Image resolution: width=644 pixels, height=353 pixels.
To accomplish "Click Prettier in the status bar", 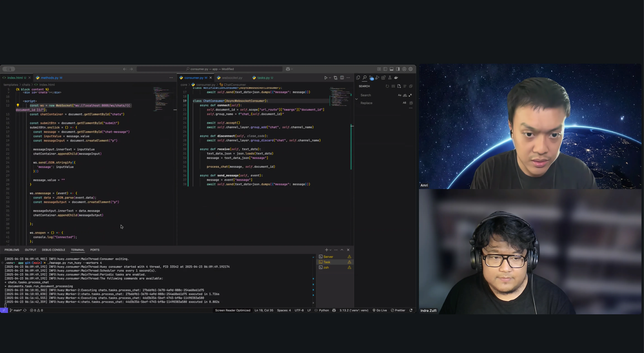I will 398,310.
